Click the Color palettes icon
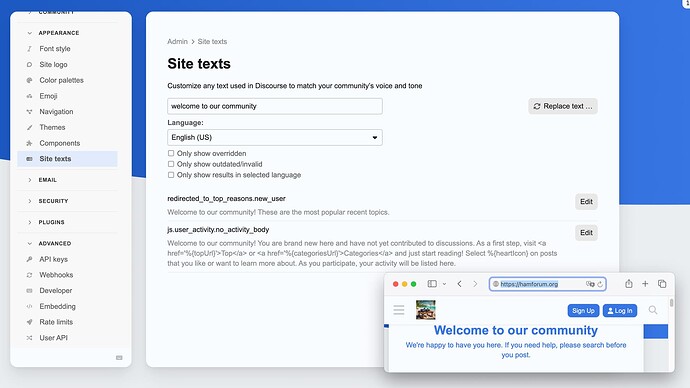This screenshot has width=690, height=388. click(x=29, y=80)
